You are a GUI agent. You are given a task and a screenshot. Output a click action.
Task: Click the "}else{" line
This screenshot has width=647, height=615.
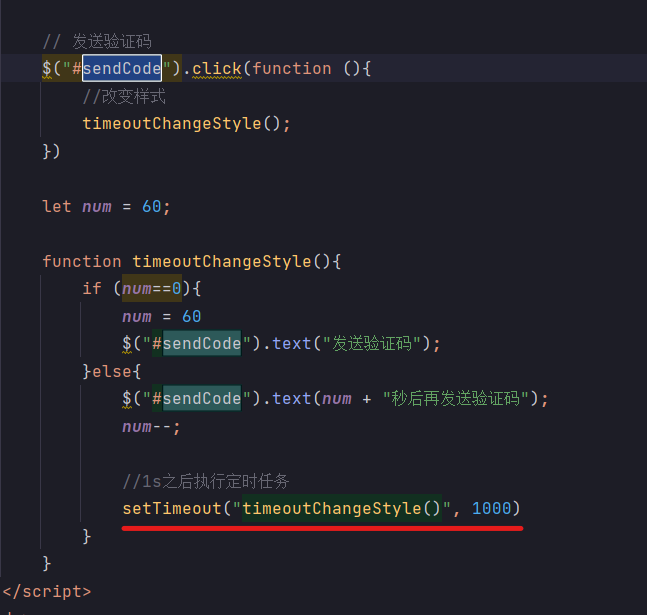[112, 371]
